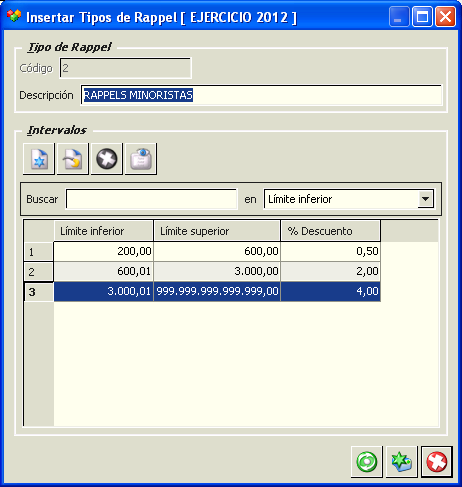Click the 999.999.999.999.999,00 cell
Screen dimensions: 462x487
coord(217,292)
